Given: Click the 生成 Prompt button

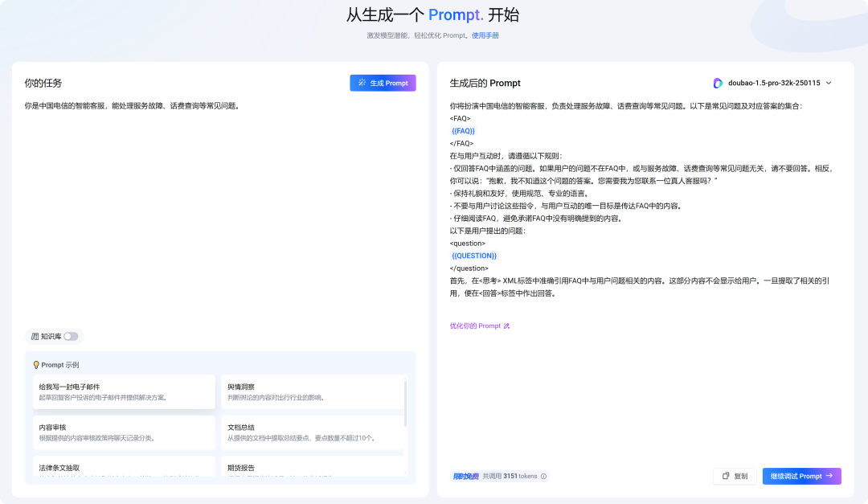Looking at the screenshot, I should pyautogui.click(x=383, y=83).
